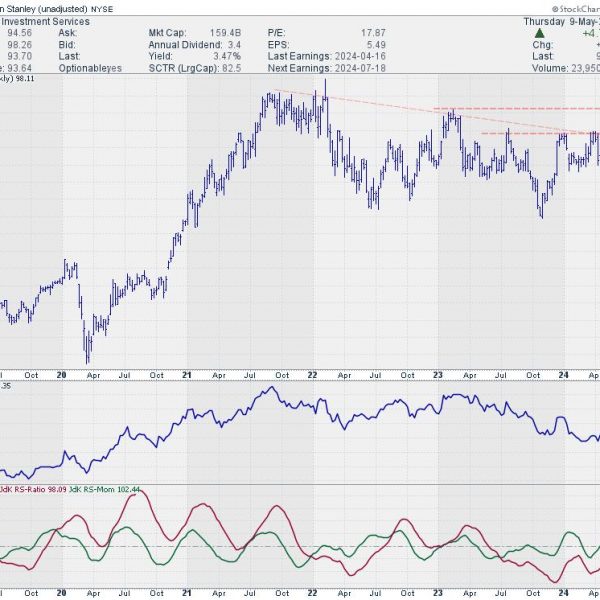Select the yield value 3.47%
The width and height of the screenshot is (600, 600).
pyautogui.click(x=227, y=56)
